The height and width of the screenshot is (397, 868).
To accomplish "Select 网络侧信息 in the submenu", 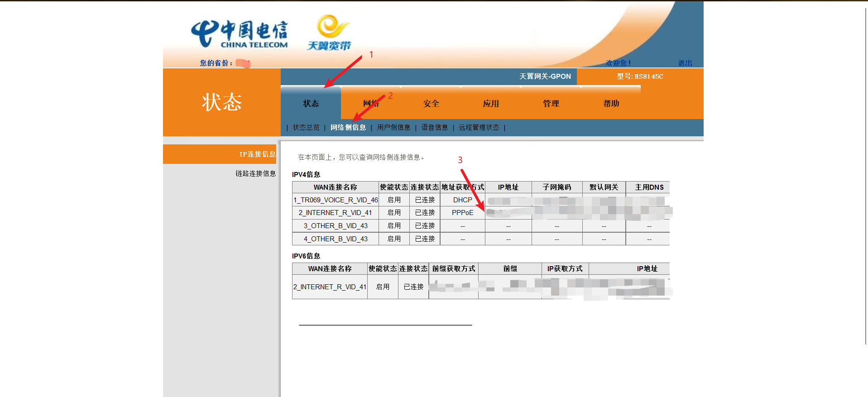I will tap(348, 128).
